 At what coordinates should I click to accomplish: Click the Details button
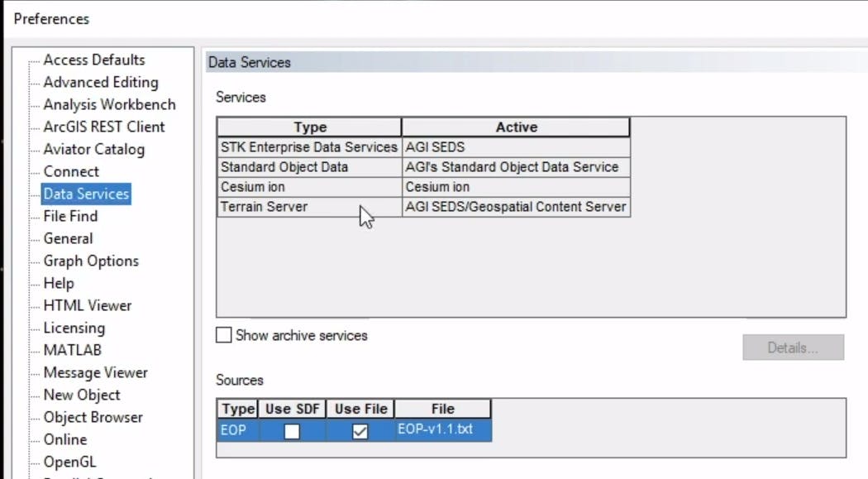point(792,347)
